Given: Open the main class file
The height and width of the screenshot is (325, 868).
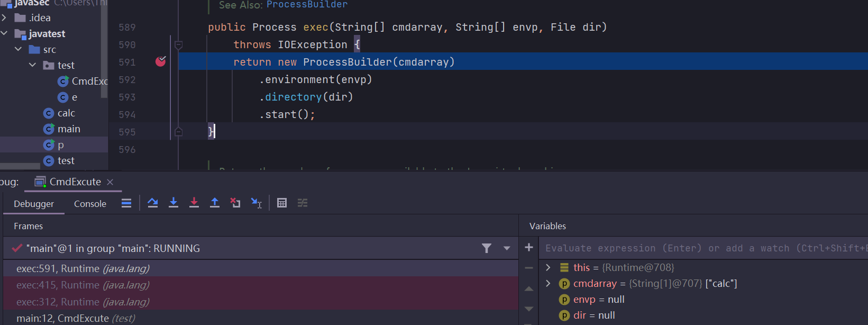Looking at the screenshot, I should pyautogui.click(x=62, y=129).
